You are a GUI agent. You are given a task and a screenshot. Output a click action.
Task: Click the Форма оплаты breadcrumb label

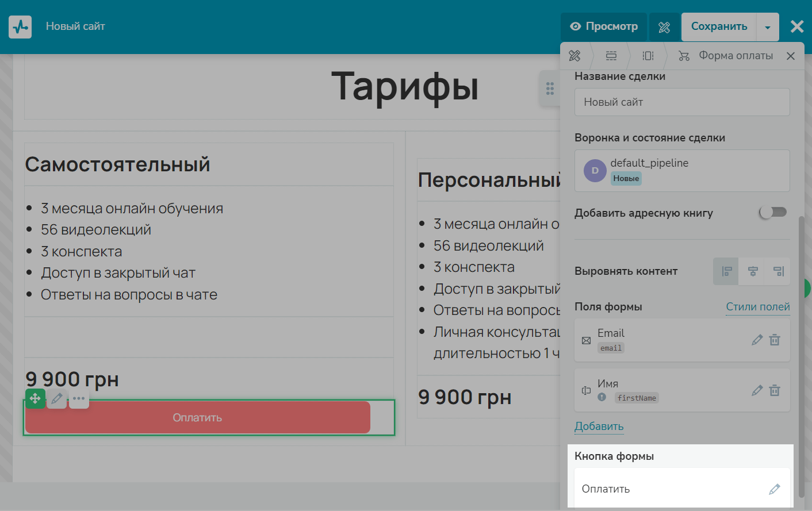point(736,56)
